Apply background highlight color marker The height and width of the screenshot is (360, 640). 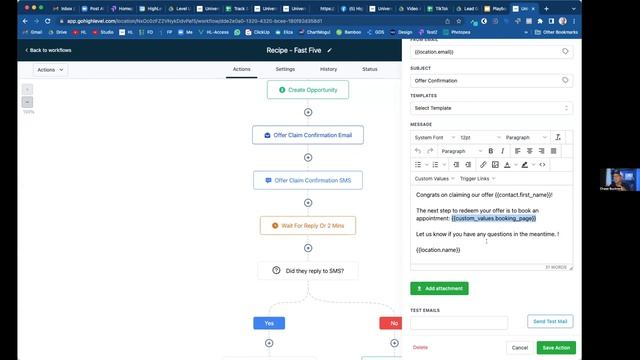524,164
